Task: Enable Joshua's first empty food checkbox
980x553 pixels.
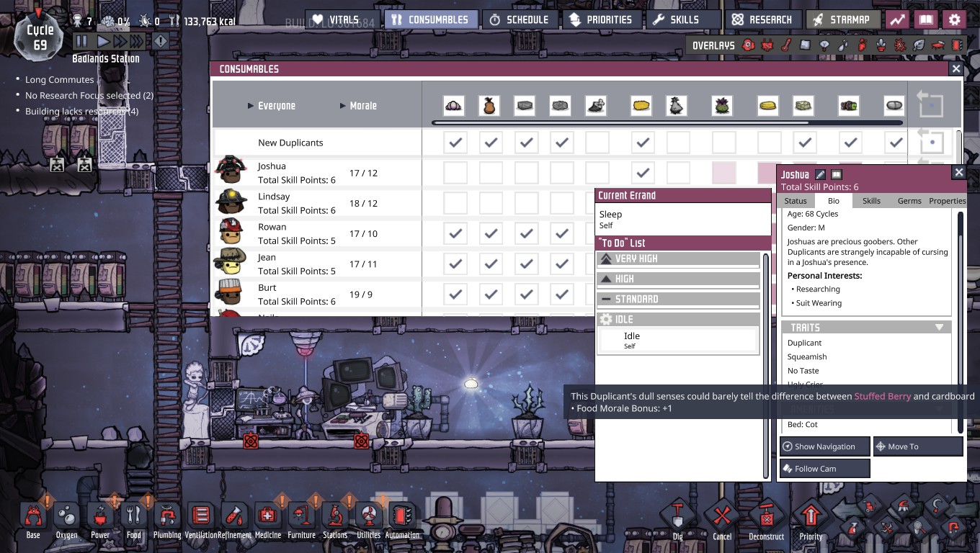Action: click(455, 173)
